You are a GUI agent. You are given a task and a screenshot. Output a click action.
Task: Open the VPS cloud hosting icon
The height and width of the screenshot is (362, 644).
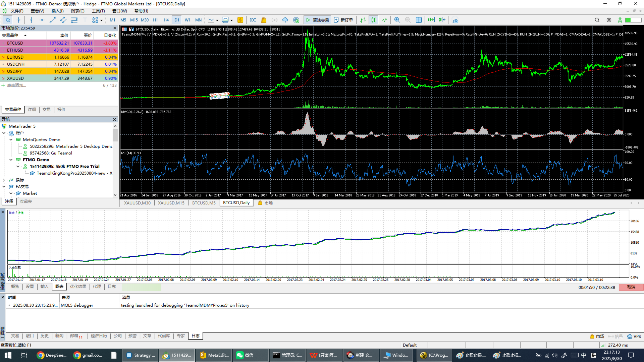(285, 20)
